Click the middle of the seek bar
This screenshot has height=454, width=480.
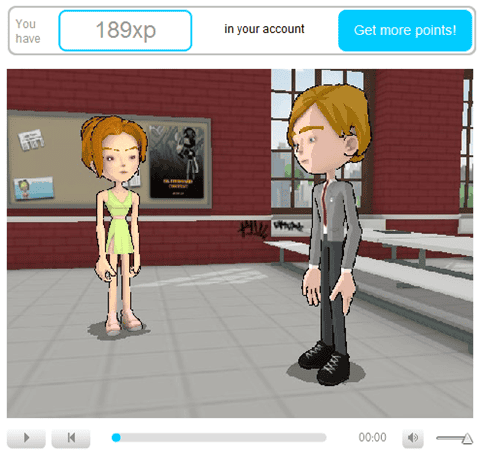tap(219, 437)
